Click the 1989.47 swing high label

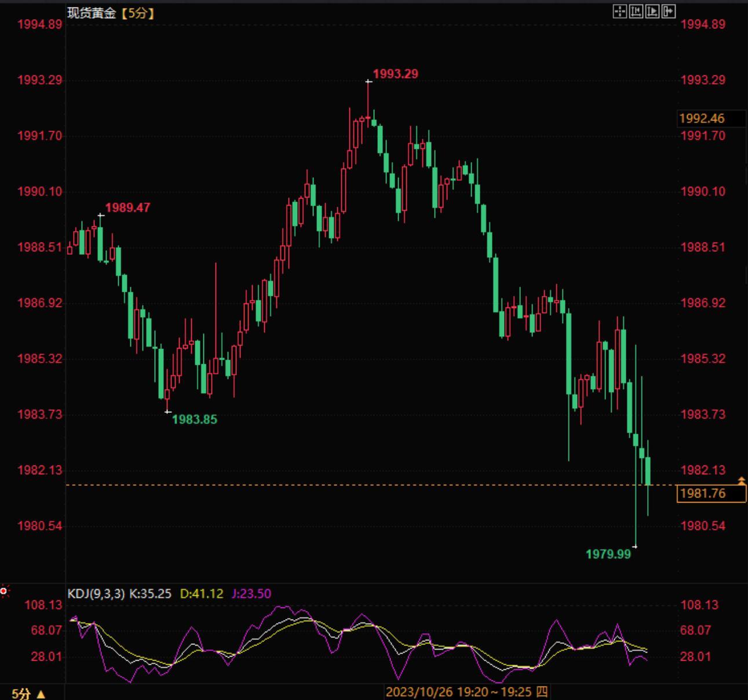coord(127,208)
